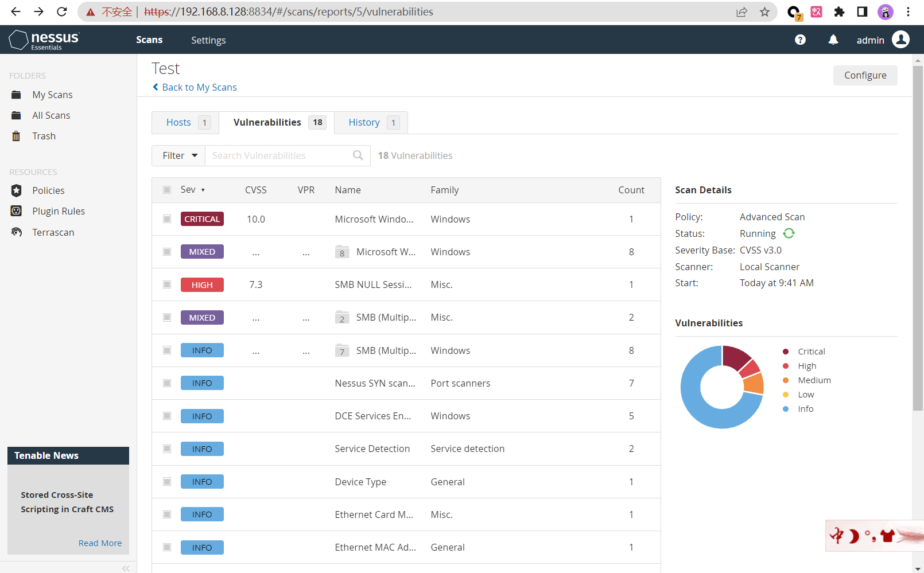Viewport: 924px width, 573px height.
Task: Sort by Sev column arrow
Action: [203, 190]
